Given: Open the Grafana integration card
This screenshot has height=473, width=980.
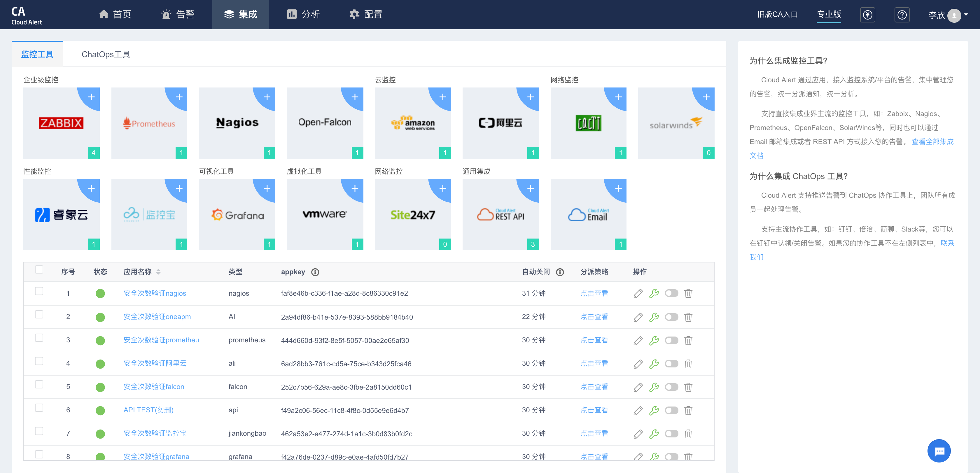Looking at the screenshot, I should 237,215.
